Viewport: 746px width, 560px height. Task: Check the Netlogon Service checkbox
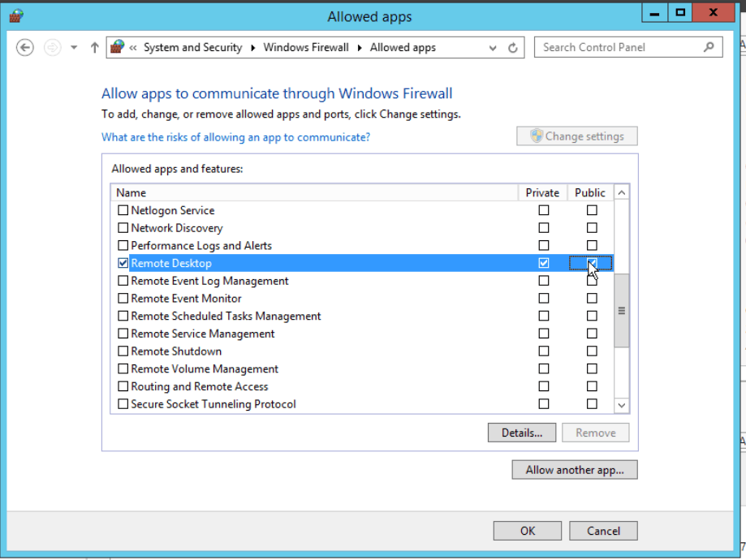pyautogui.click(x=123, y=210)
